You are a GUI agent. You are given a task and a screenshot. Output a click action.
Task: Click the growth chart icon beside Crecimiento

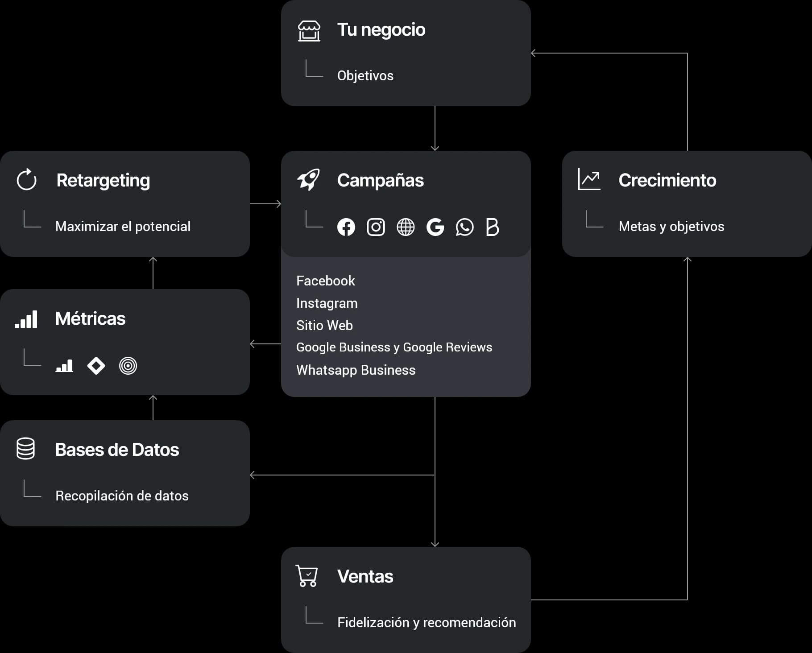[589, 179]
